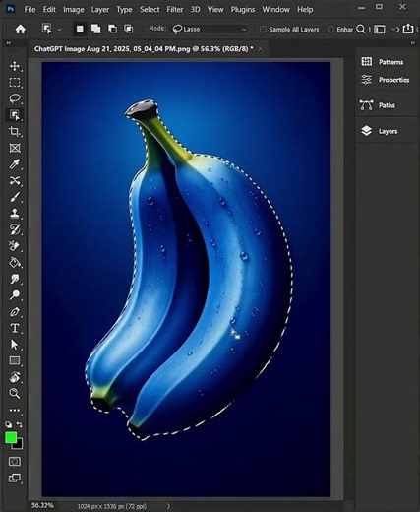
Task: Open the Properties panel
Action: [386, 80]
